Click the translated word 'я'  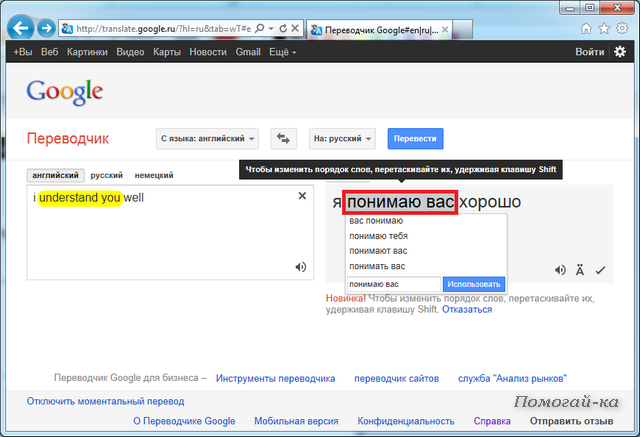click(x=337, y=202)
